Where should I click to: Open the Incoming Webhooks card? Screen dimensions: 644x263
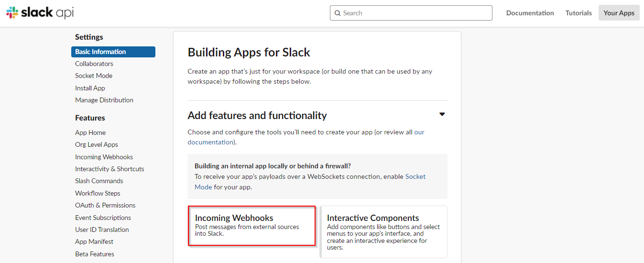[x=252, y=225]
